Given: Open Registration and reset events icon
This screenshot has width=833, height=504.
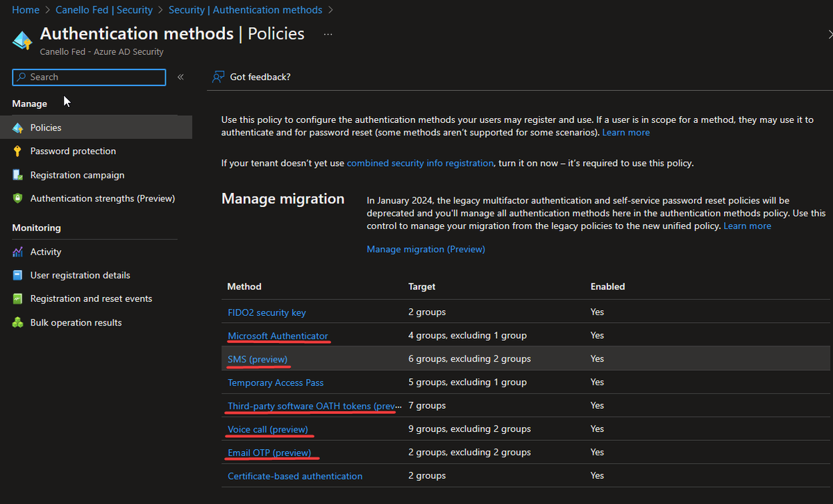Looking at the screenshot, I should (x=17, y=299).
